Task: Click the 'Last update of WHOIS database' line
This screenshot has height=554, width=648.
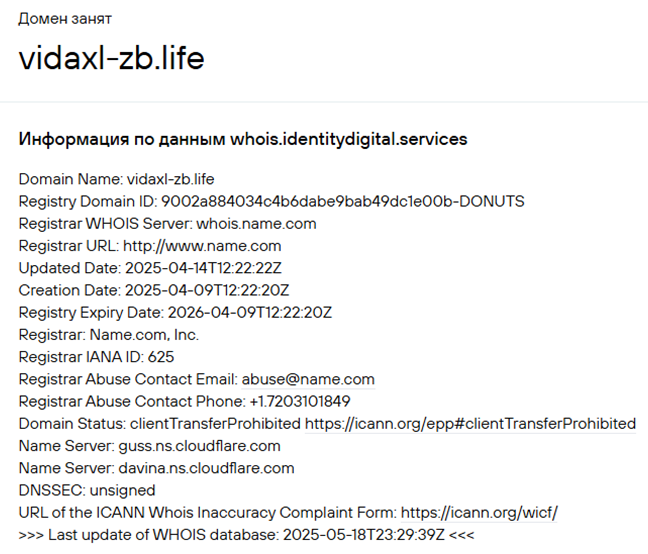Action: 246,535
